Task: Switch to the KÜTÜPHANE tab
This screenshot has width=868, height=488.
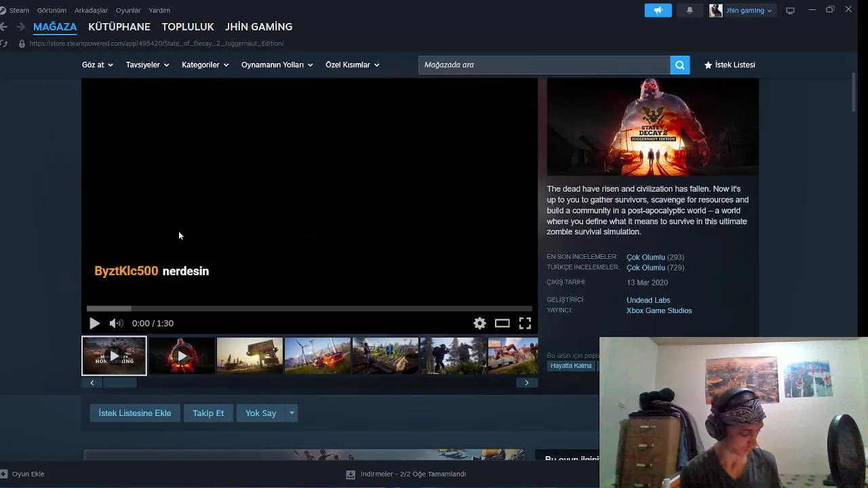Action: (x=119, y=27)
